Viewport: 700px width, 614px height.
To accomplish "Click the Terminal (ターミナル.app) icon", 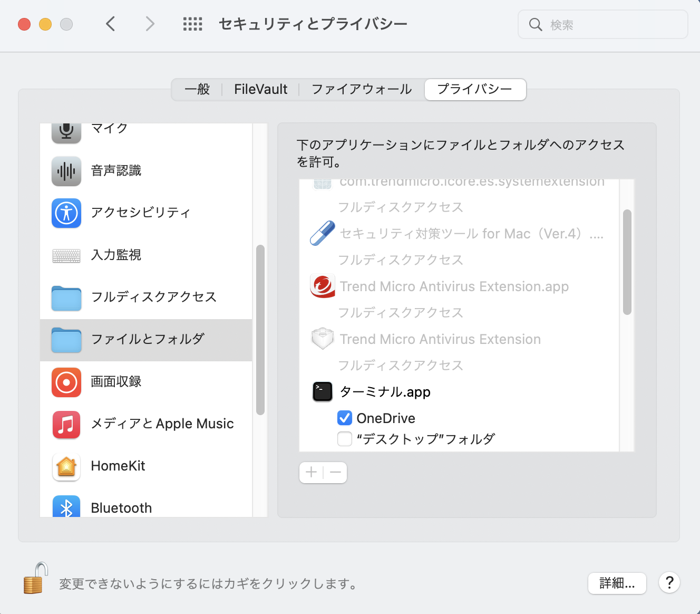I will [323, 392].
